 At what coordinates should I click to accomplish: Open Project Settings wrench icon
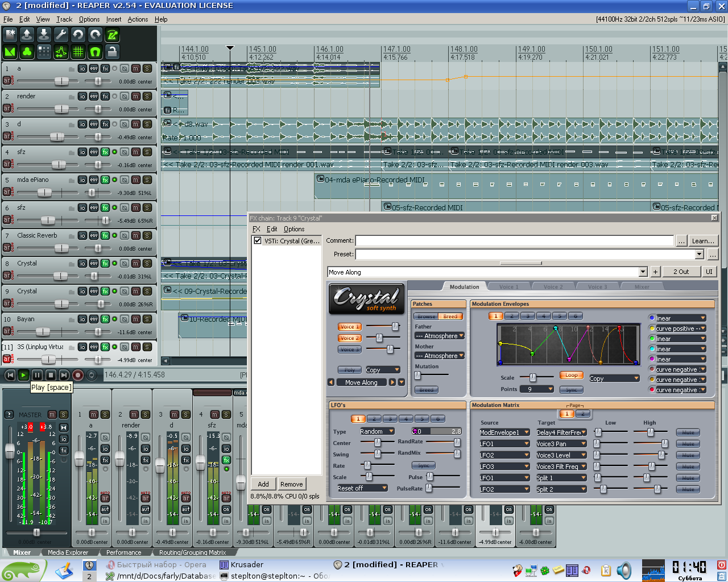click(61, 35)
